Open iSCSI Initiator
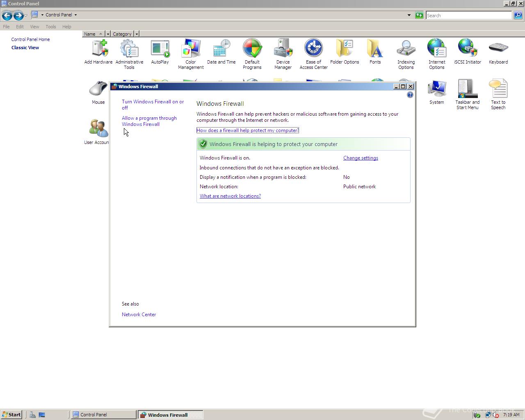 468,52
